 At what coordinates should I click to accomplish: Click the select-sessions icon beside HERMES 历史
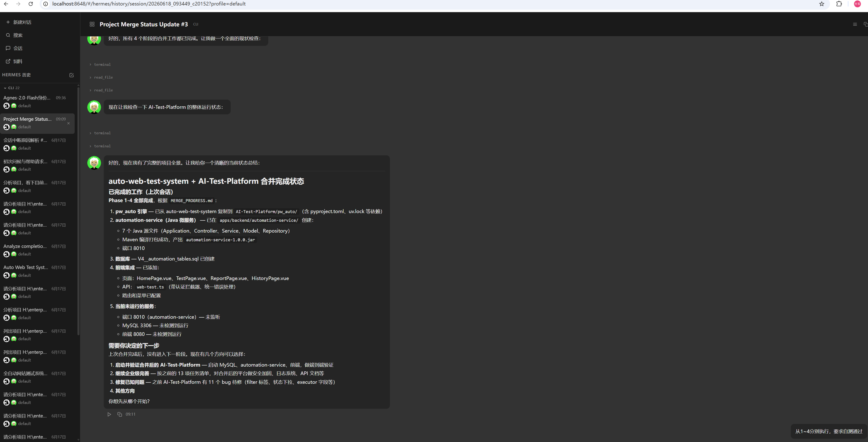coord(71,75)
